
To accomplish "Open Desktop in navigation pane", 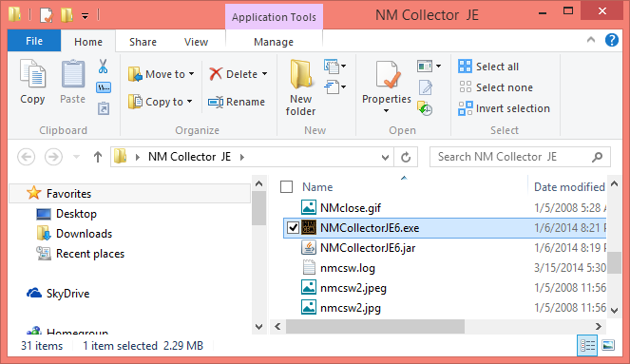I will [76, 214].
